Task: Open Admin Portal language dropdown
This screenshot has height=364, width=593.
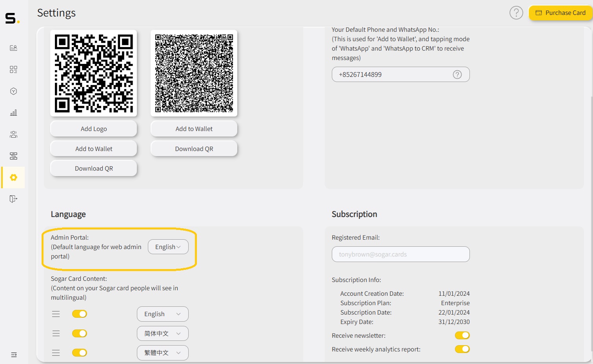Action: [x=168, y=247]
